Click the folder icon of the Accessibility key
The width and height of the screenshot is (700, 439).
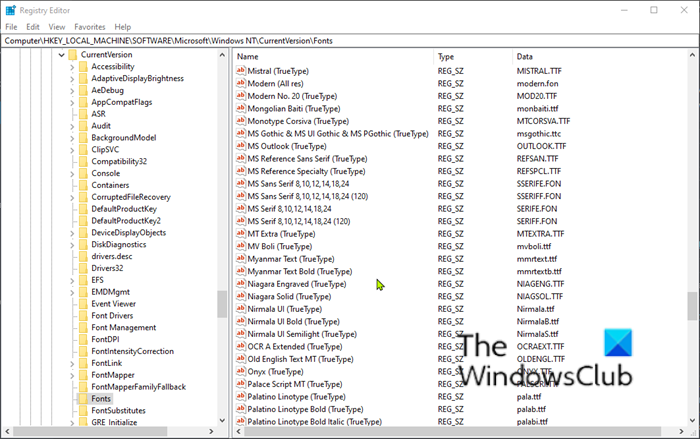tap(83, 67)
